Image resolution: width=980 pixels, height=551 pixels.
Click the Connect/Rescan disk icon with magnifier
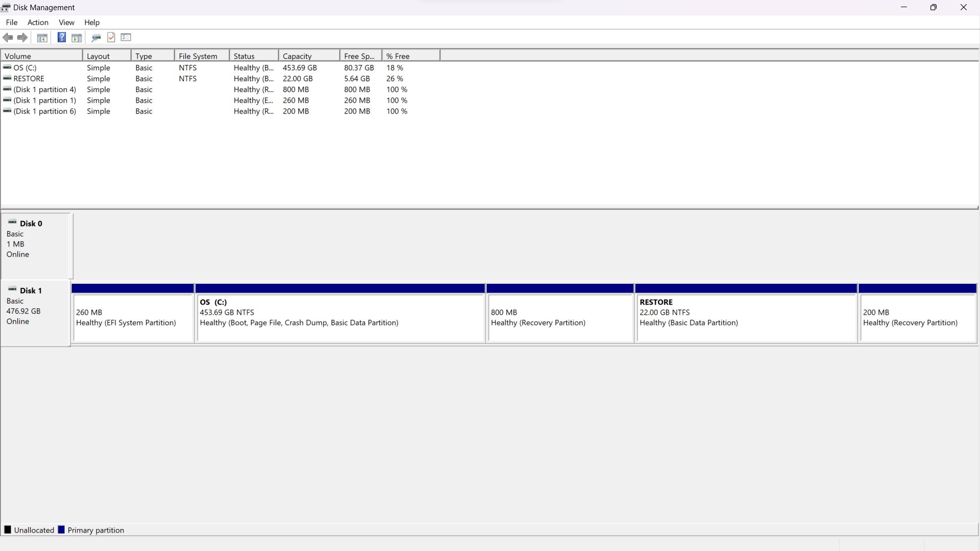[96, 37]
